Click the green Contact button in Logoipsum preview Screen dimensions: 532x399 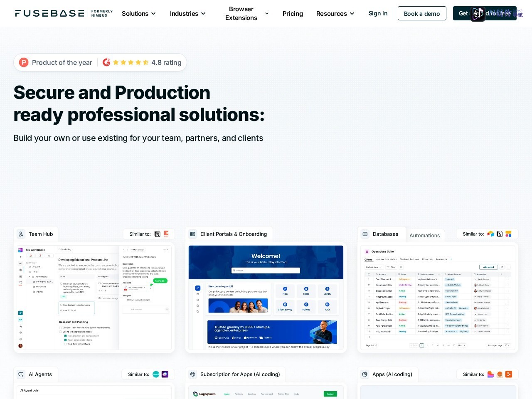(330, 394)
